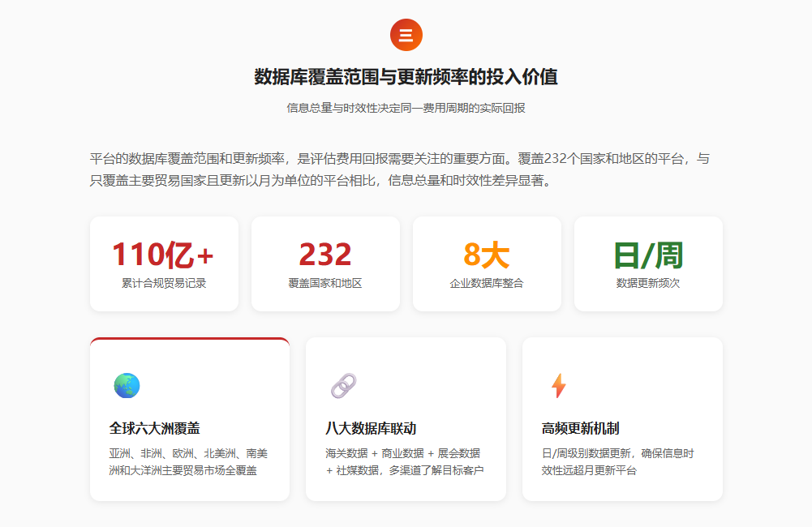Click the 企业数据库整合 label
The width and height of the screenshot is (812, 527).
(487, 283)
